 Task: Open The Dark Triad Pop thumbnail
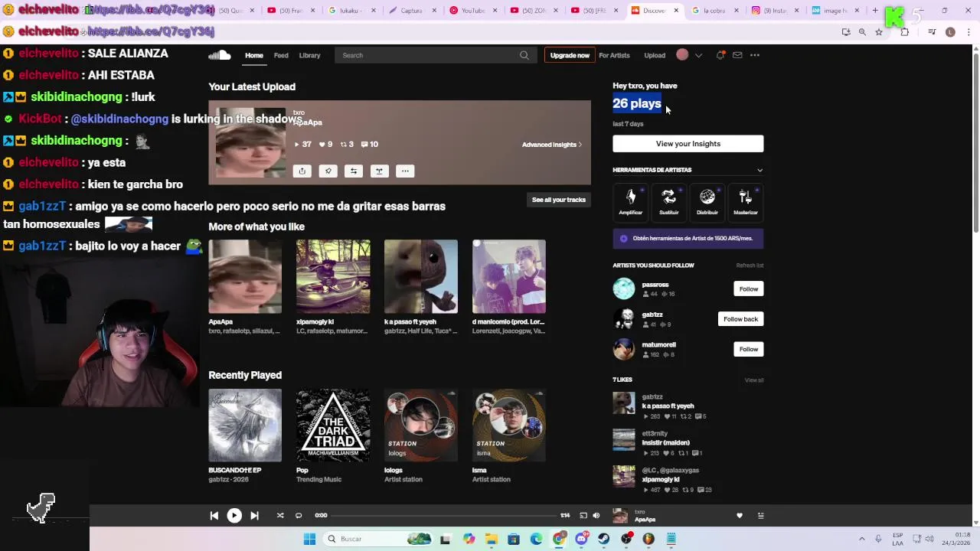pyautogui.click(x=333, y=425)
